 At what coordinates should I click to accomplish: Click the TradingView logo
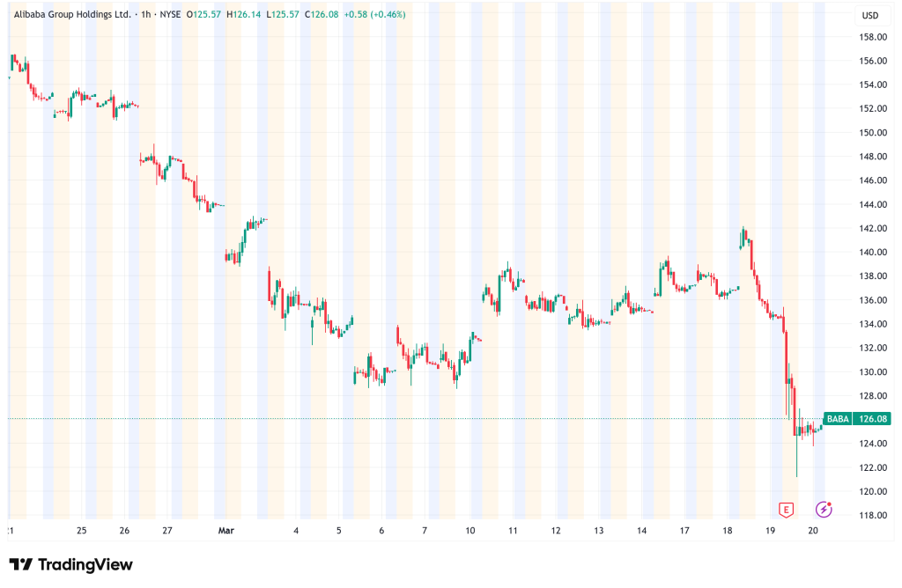coord(69,564)
